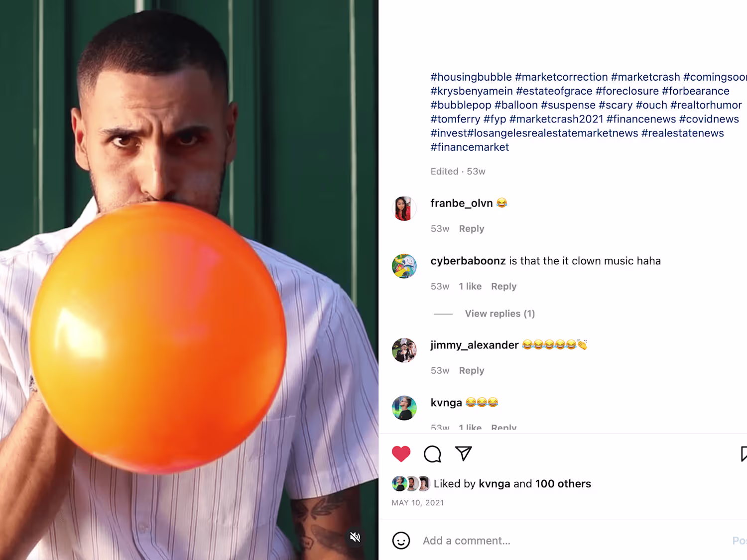Open cyberbaboonz's avatar

point(404,266)
